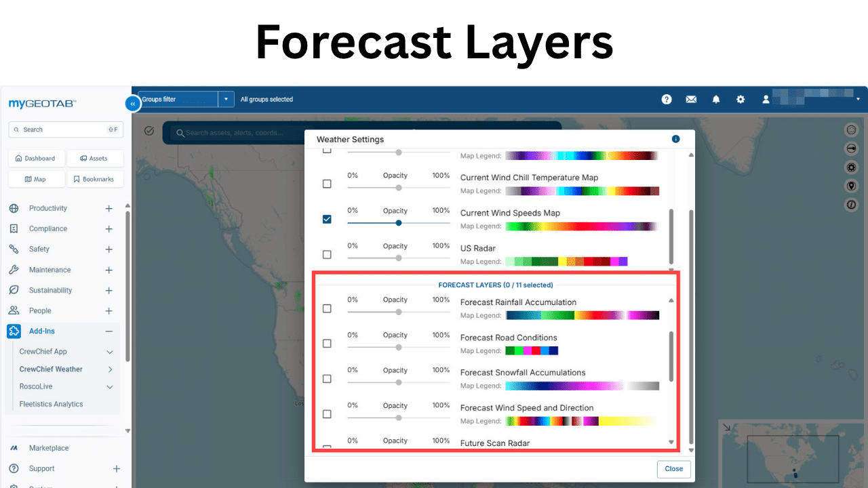The height and width of the screenshot is (488, 868).
Task: Switch to the Map tab
Action: click(36, 178)
